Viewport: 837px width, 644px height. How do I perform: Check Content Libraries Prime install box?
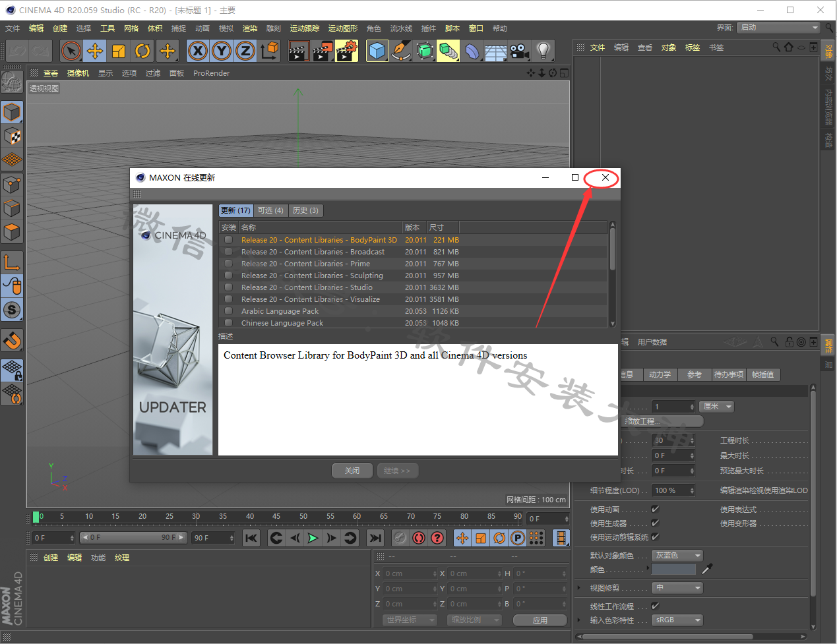[x=228, y=264]
